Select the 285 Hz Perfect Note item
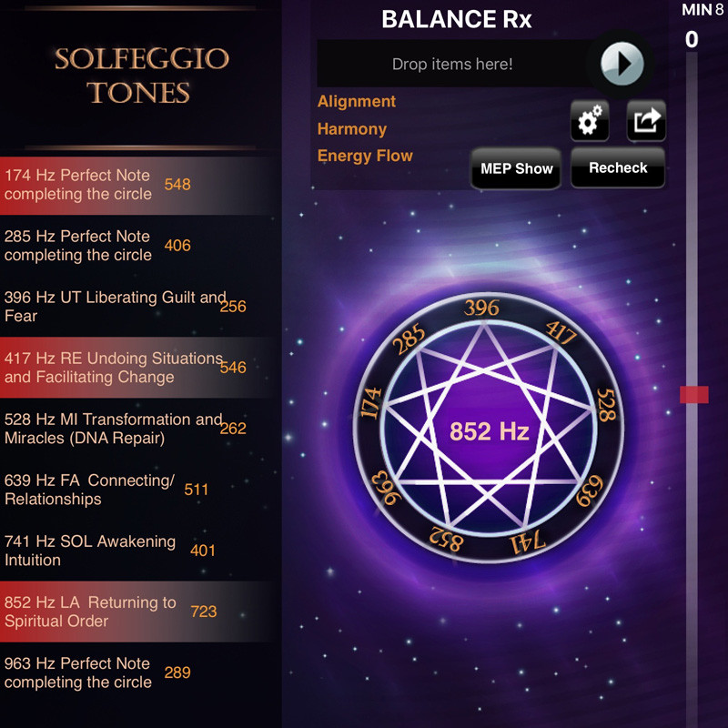 tap(139, 246)
